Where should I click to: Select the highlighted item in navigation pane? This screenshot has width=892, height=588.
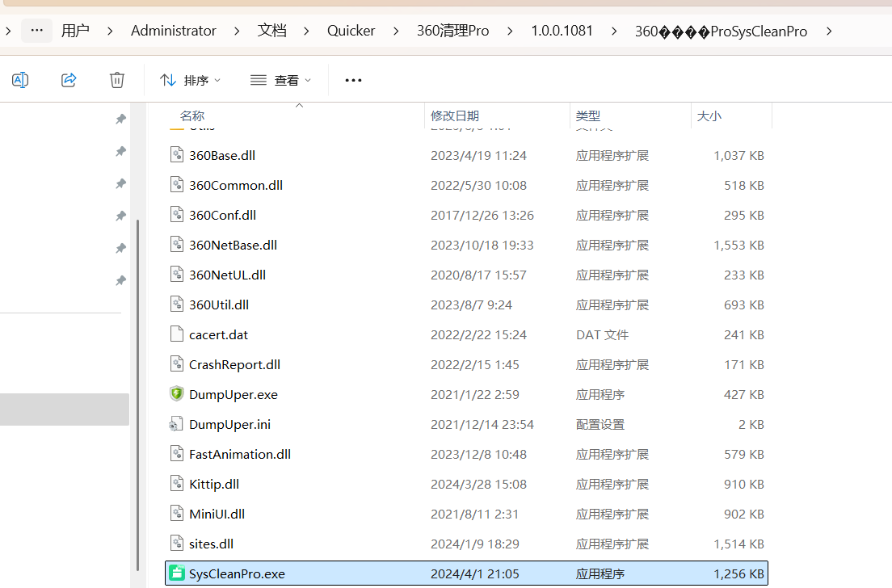tap(65, 409)
